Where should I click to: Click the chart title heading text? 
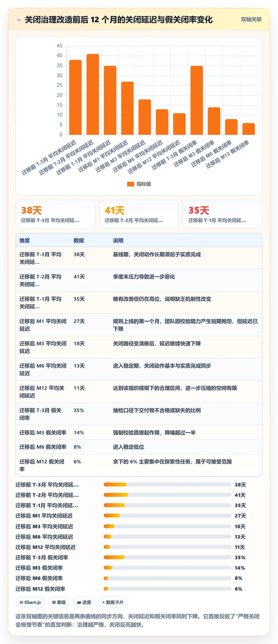pyautogui.click(x=119, y=20)
